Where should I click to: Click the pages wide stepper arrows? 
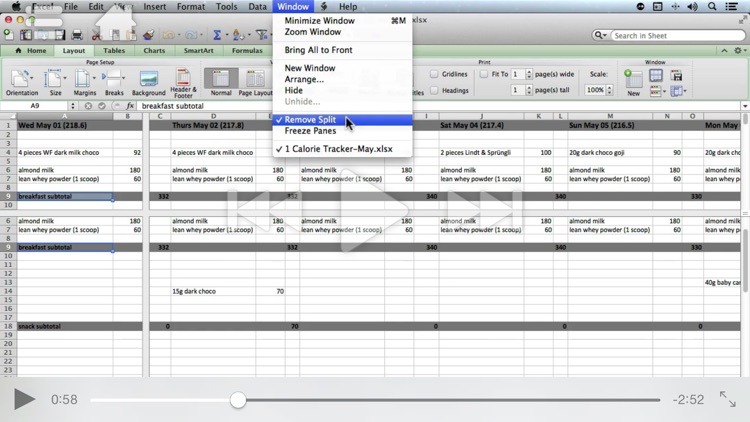pyautogui.click(x=529, y=74)
